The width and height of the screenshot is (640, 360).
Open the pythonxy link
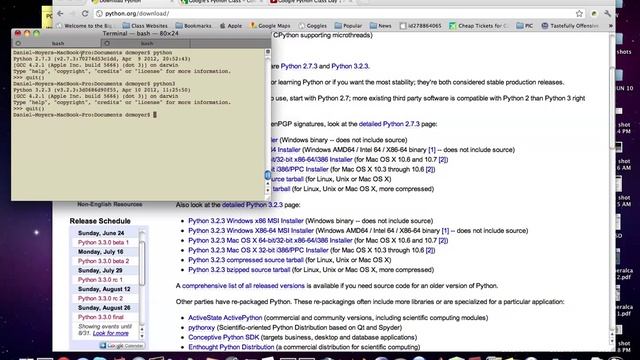201,327
